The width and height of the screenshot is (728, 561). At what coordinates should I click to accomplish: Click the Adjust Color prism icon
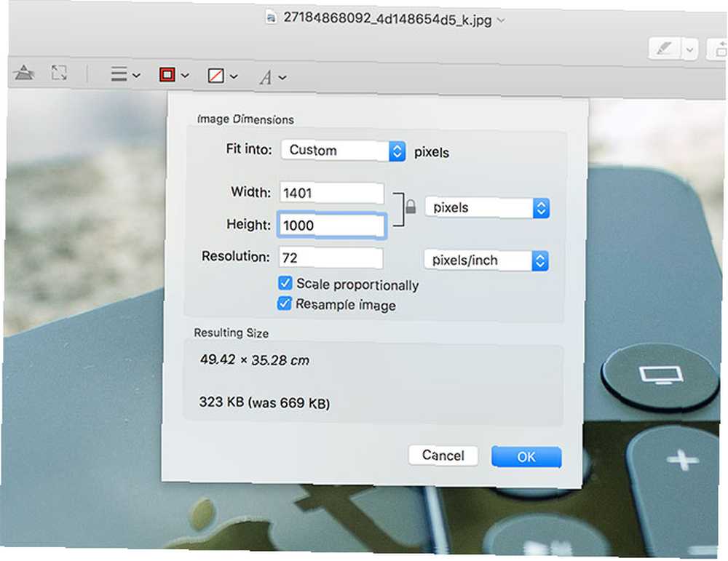coord(24,73)
